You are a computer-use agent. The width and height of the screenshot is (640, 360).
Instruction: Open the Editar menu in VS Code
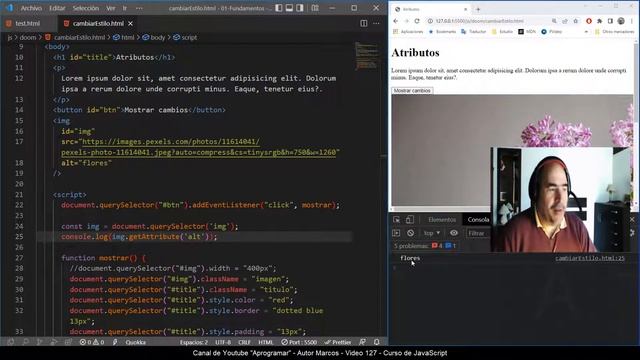(x=57, y=8)
